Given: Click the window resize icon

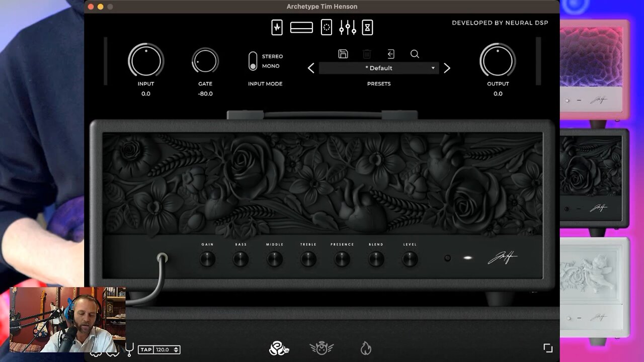Looking at the screenshot, I should [548, 348].
